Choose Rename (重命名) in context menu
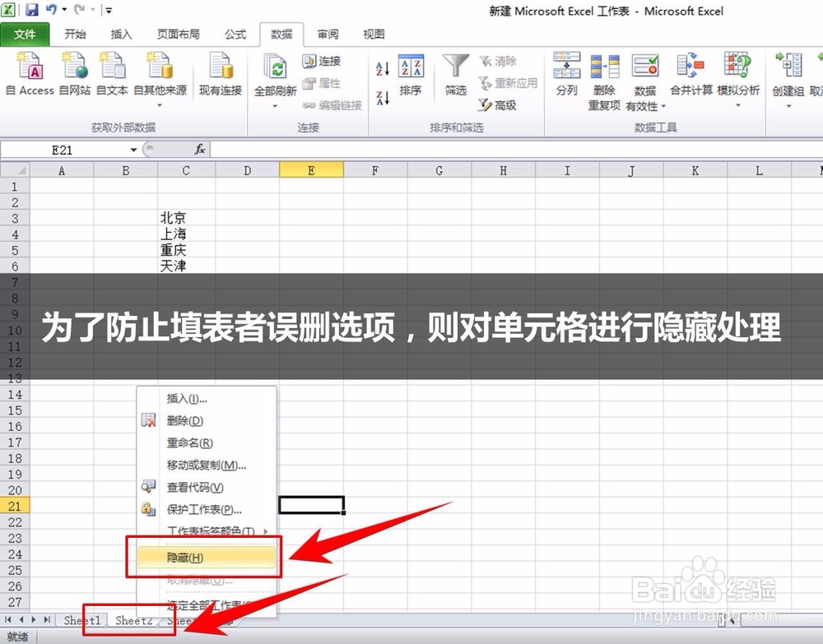The image size is (823, 644). point(207,443)
